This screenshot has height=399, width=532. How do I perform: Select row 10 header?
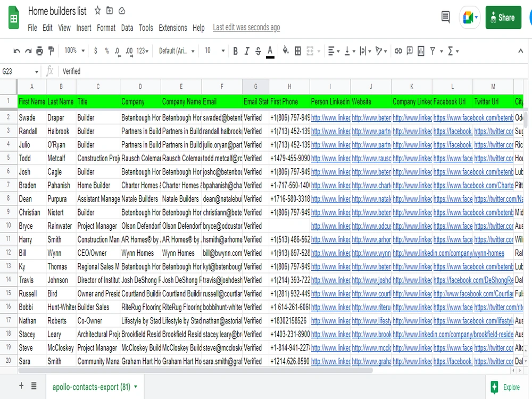[9, 226]
